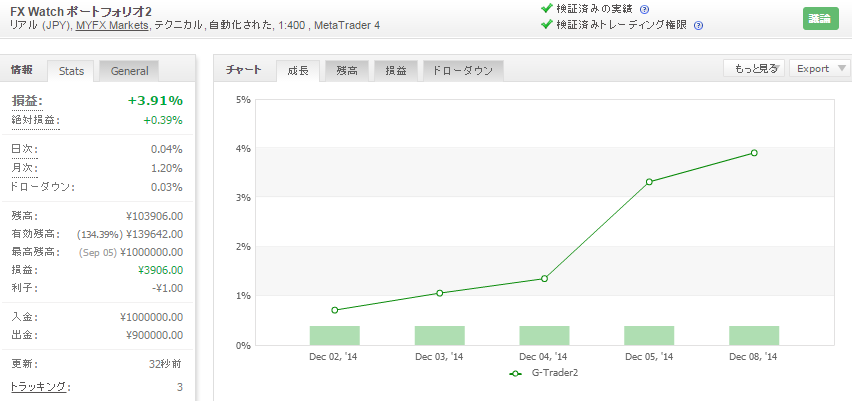Click the checkmark for 検証済みトレーディング権限

[x=547, y=24]
